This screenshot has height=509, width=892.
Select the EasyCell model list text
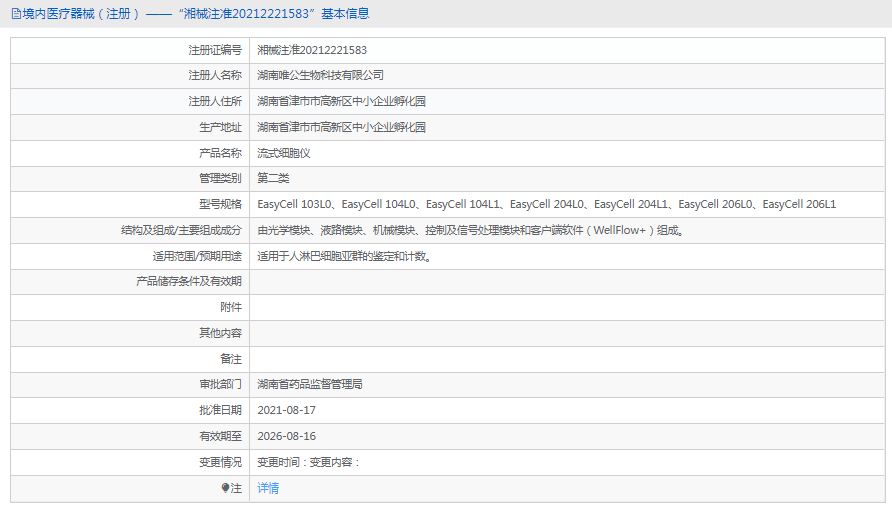[547, 204]
